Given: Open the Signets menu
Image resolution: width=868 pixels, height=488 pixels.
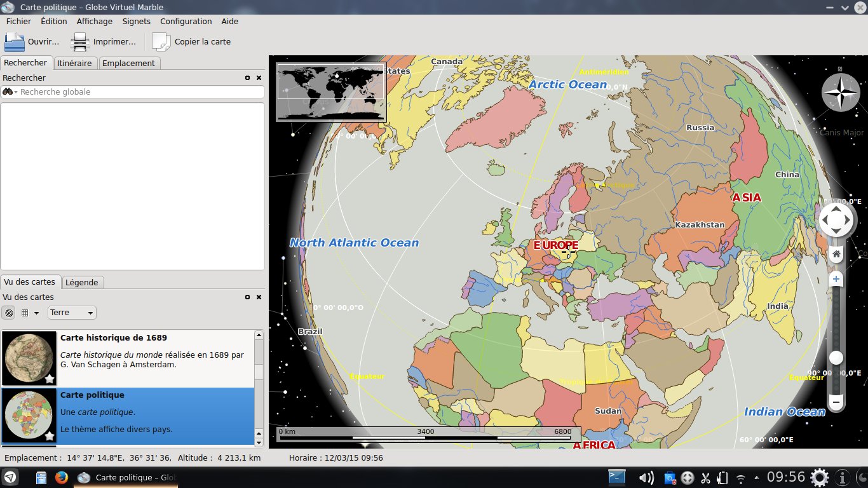Looking at the screenshot, I should tap(137, 21).
